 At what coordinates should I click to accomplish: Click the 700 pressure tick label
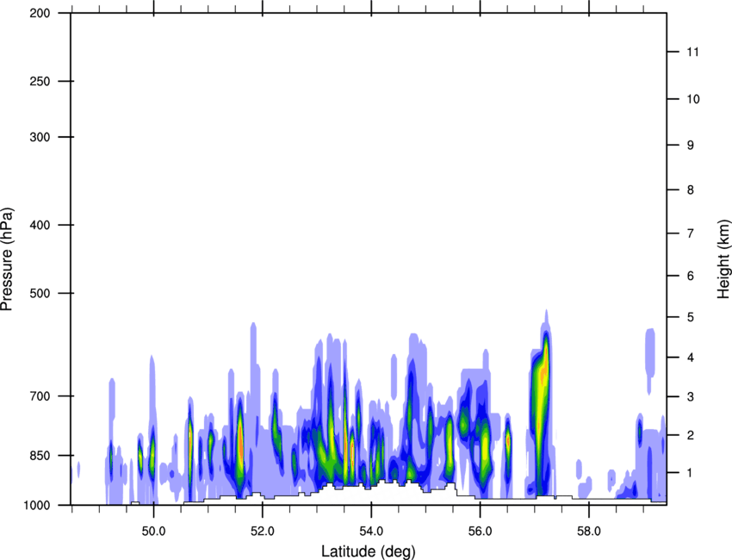point(40,396)
